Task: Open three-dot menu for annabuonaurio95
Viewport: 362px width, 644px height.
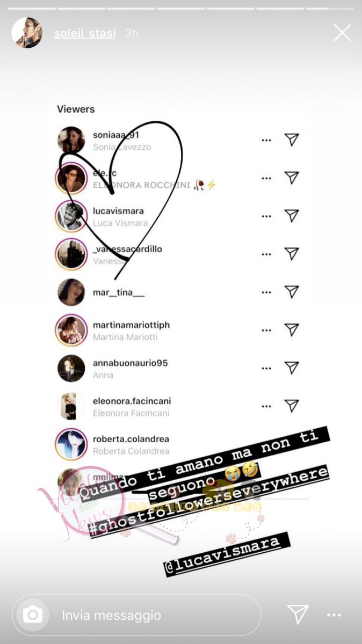Action: click(266, 369)
